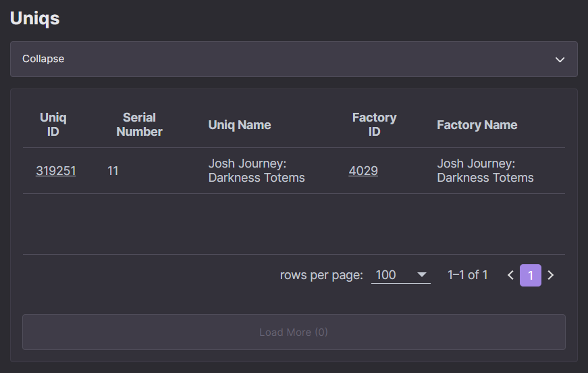Go to previous page arrow
This screenshot has width=588, height=373.
point(510,275)
